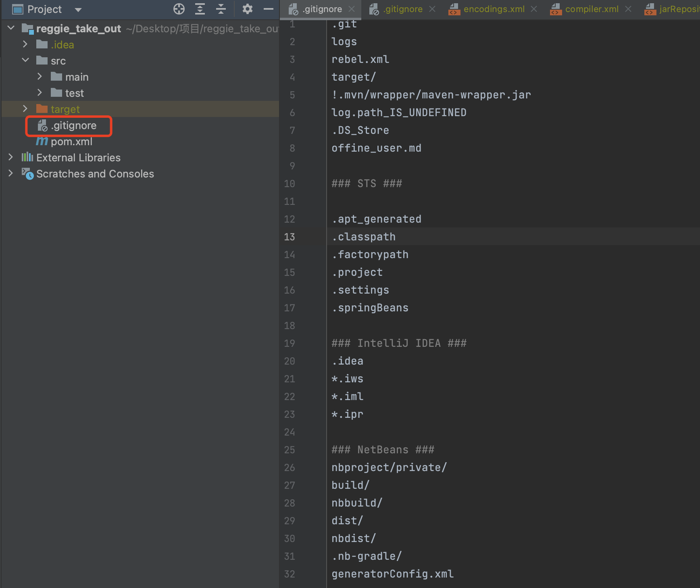
Task: Click the Collapse All icon in Project toolbar
Action: (221, 9)
